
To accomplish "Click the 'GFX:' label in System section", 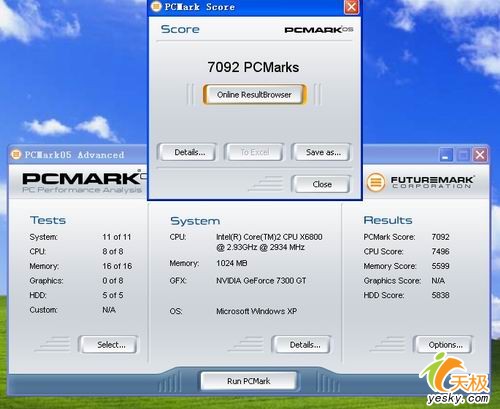I will tap(178, 281).
